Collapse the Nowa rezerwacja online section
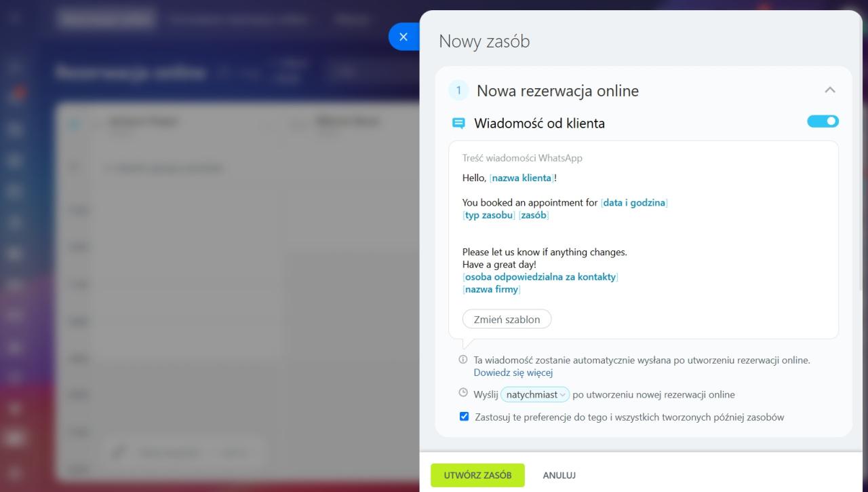The width and height of the screenshot is (868, 492). click(x=830, y=90)
